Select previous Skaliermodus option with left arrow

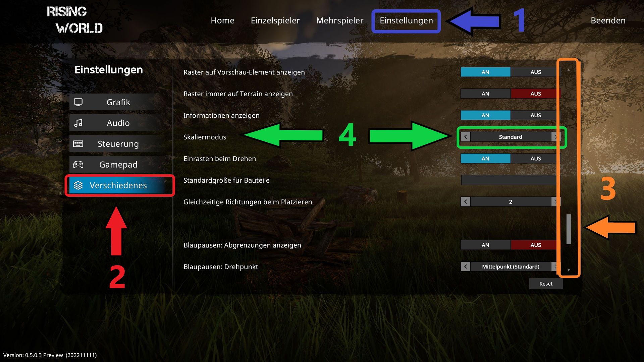(466, 137)
